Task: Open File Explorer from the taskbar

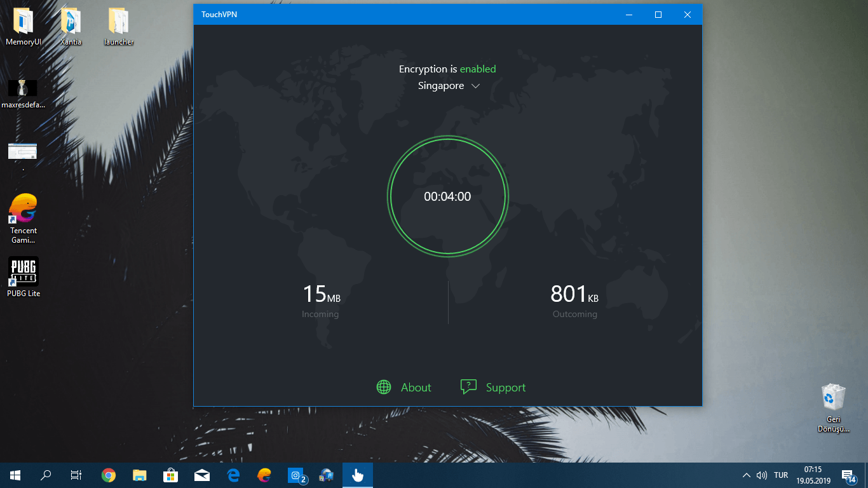Action: coord(140,475)
